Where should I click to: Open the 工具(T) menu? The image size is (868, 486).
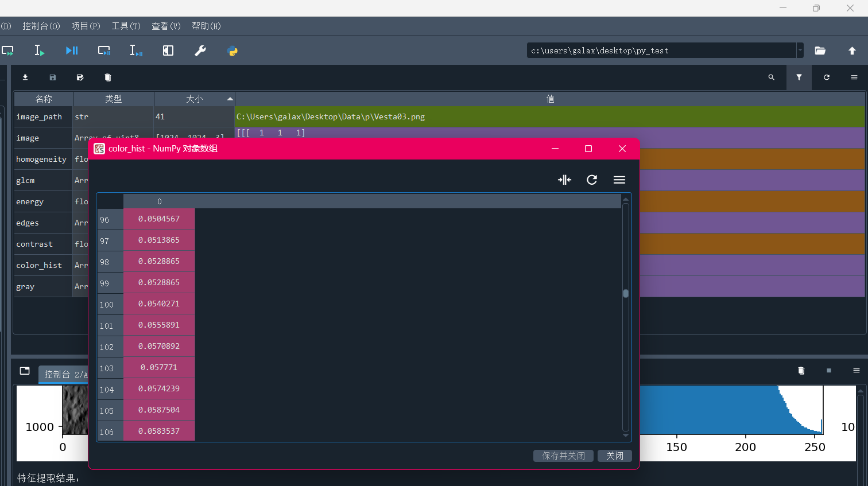(x=126, y=26)
